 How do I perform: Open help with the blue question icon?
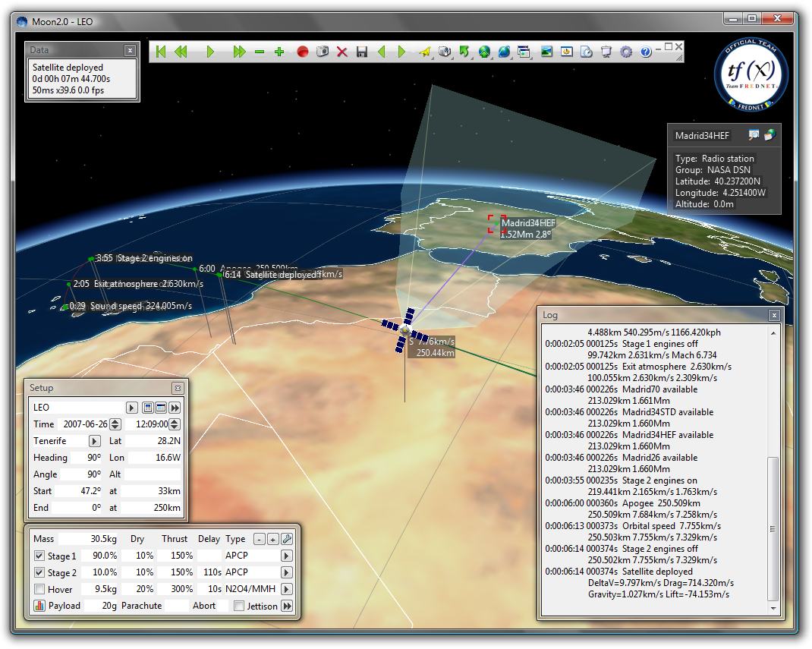[x=645, y=52]
